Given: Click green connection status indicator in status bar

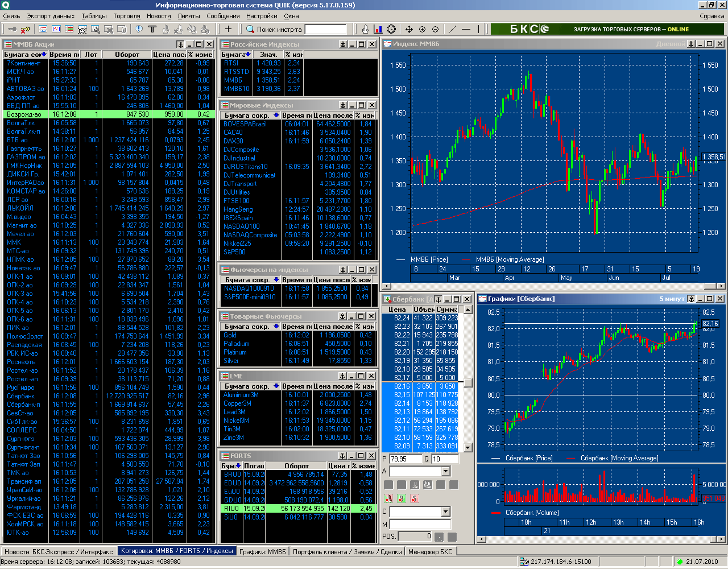Looking at the screenshot, I should [x=679, y=562].
